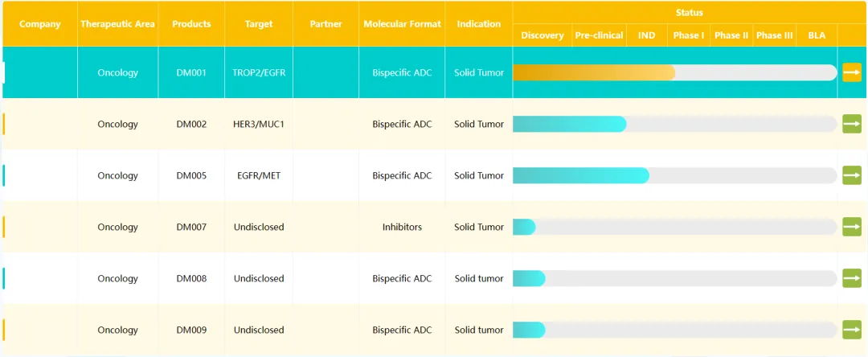This screenshot has width=868, height=357.
Task: Select the Phase III status header
Action: [774, 35]
